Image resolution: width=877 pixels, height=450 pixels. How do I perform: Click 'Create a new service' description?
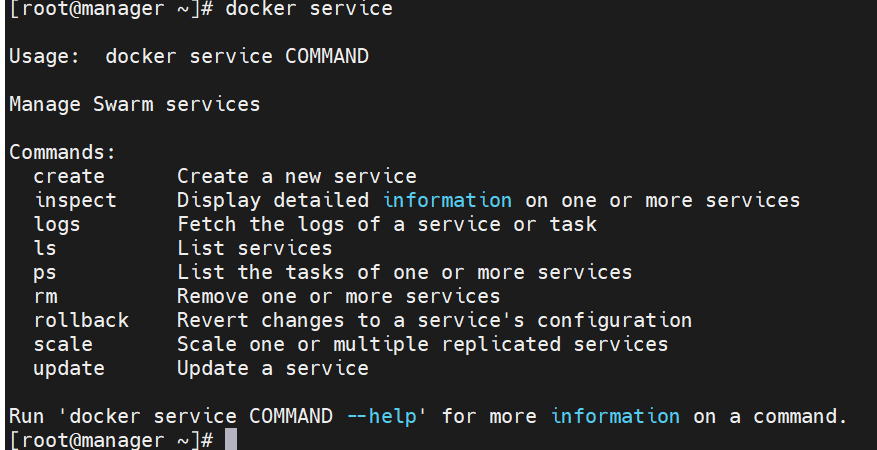[x=296, y=176]
